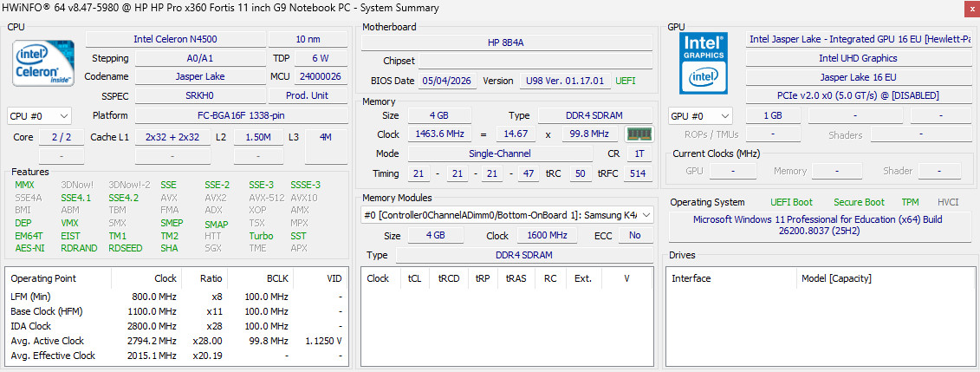980x372 pixels.
Task: Click the UEFI Boot status label
Action: 792,202
